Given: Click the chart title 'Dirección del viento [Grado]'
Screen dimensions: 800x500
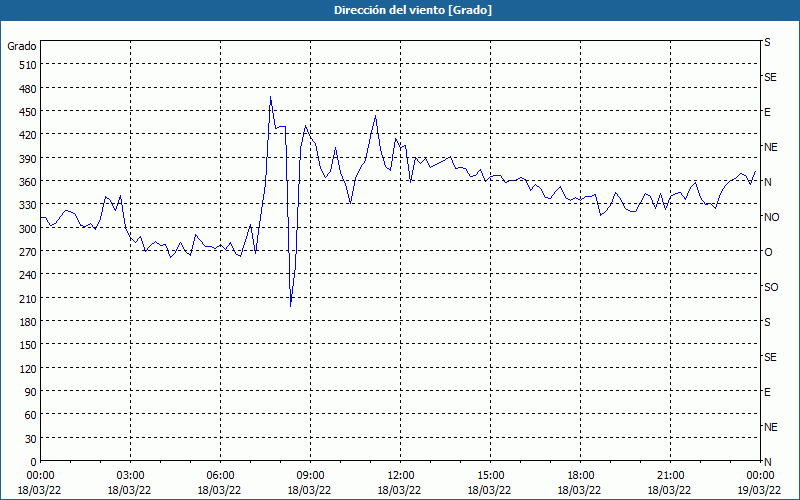Looking at the screenshot, I should point(413,10).
